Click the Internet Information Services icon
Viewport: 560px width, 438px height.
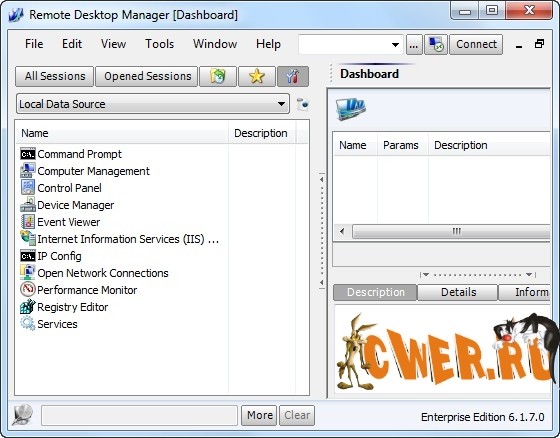(28, 239)
